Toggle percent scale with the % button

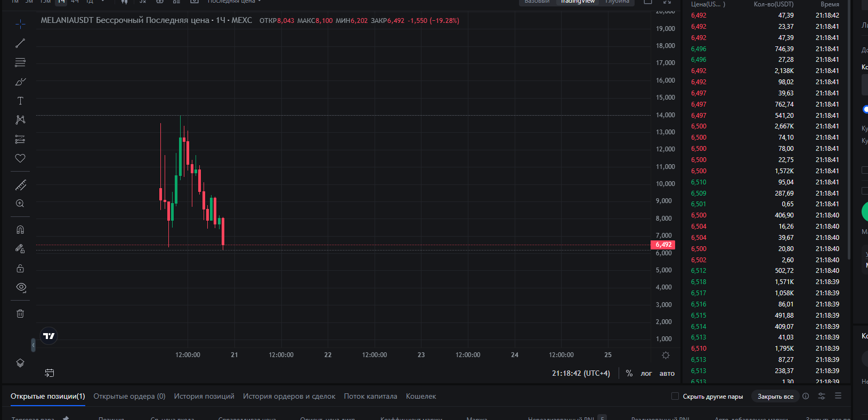(x=629, y=374)
